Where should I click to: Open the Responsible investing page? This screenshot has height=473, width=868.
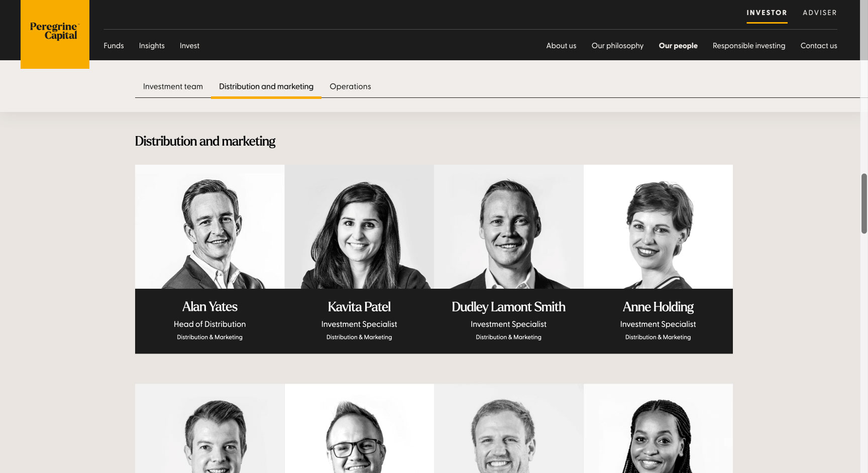pyautogui.click(x=749, y=46)
